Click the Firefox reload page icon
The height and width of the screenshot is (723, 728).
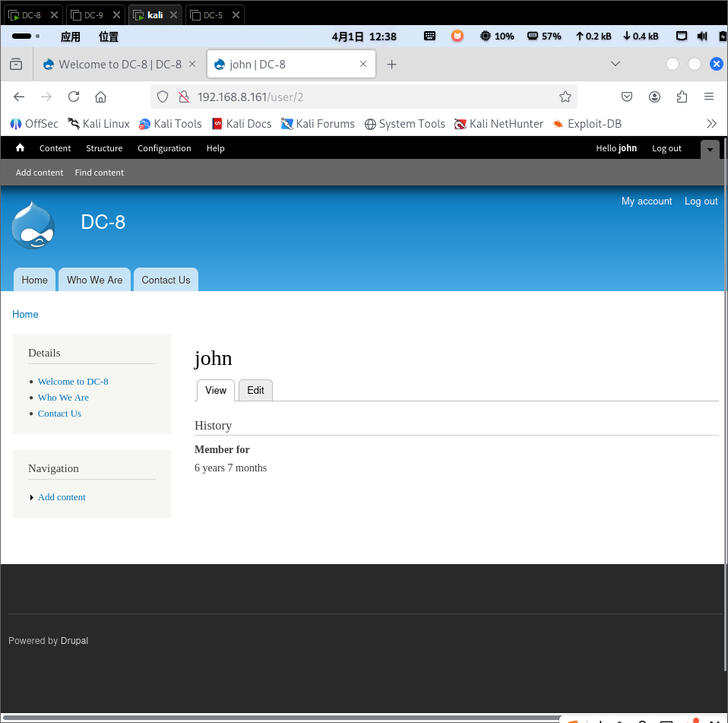pos(74,97)
